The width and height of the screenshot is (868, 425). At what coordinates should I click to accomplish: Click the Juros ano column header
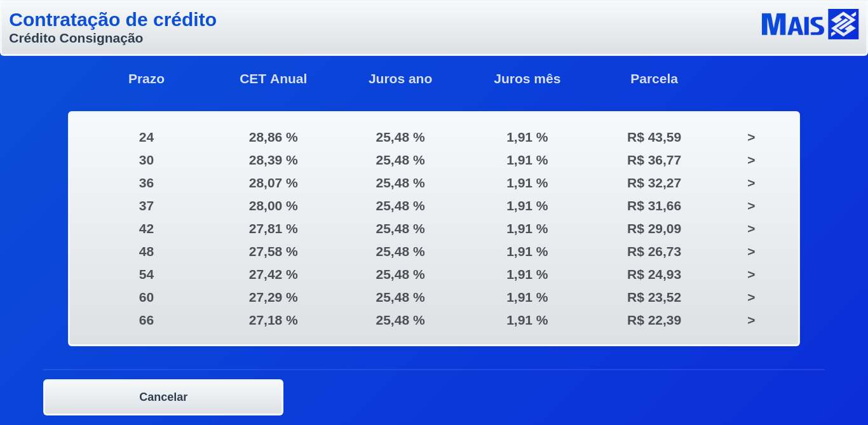click(x=400, y=79)
